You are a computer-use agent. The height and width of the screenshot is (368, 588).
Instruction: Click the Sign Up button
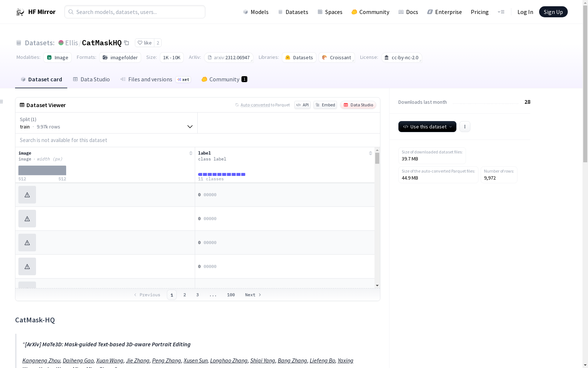553,12
